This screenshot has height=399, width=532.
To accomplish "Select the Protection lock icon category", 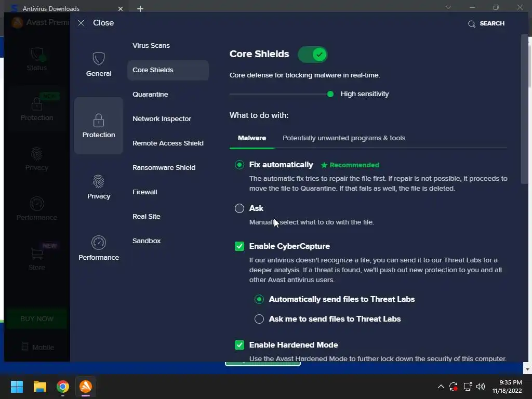I will [98, 120].
